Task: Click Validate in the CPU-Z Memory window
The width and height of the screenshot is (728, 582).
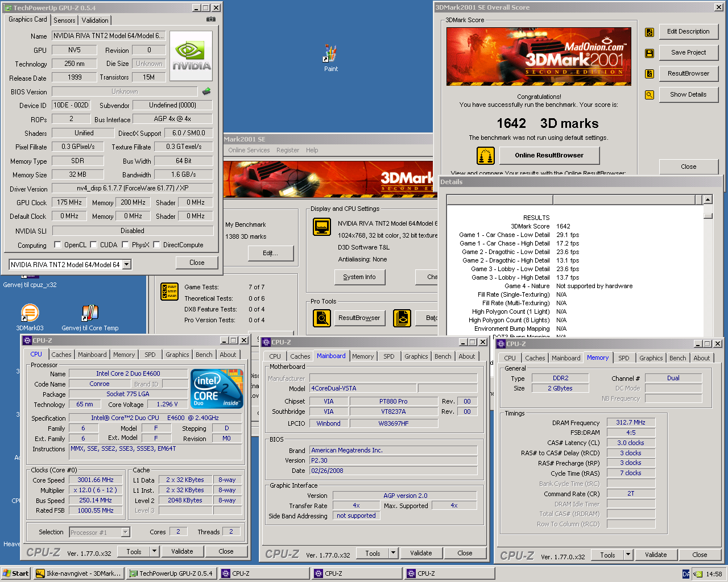Action: (656, 555)
